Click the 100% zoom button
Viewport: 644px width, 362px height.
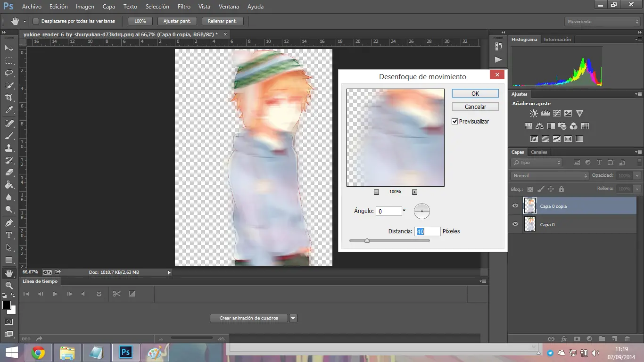point(140,21)
